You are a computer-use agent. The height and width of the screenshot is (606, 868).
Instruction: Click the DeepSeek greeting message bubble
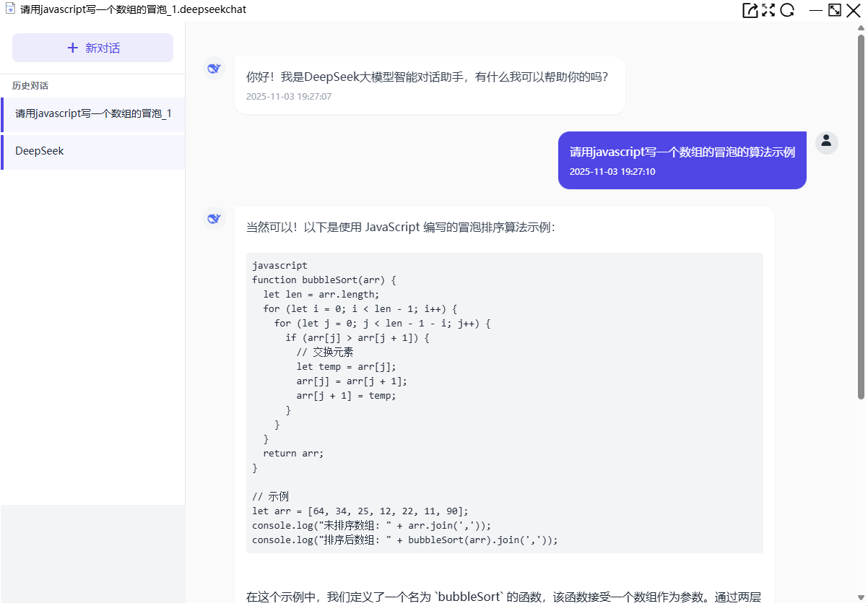[x=430, y=85]
